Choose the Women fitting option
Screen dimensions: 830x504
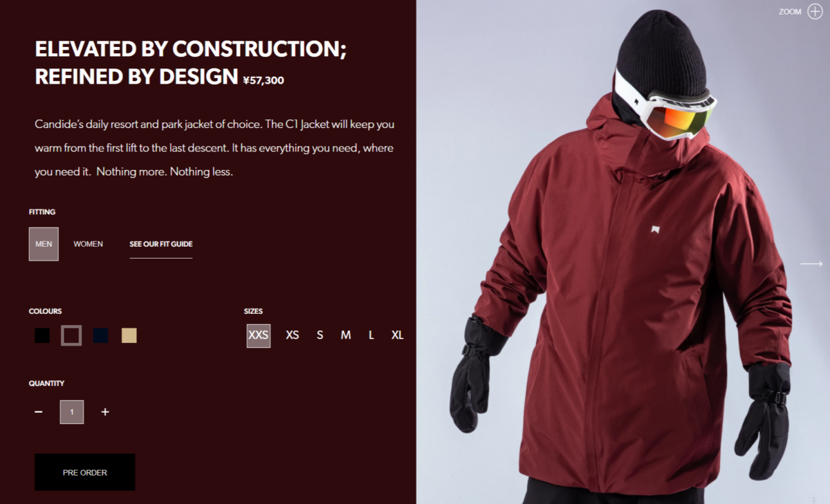click(89, 244)
